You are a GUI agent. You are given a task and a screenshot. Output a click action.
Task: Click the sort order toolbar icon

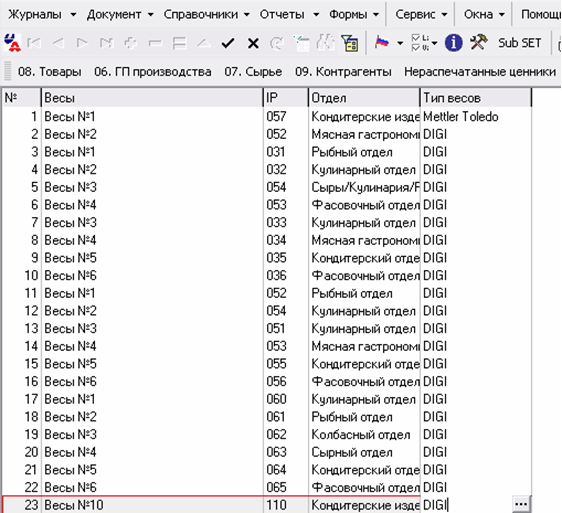[301, 43]
